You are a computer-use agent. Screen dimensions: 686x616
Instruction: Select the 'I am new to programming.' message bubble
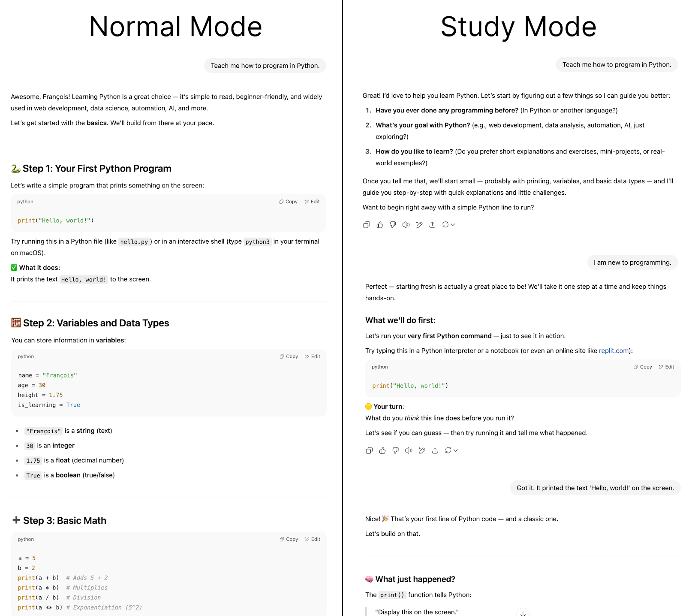tap(632, 263)
